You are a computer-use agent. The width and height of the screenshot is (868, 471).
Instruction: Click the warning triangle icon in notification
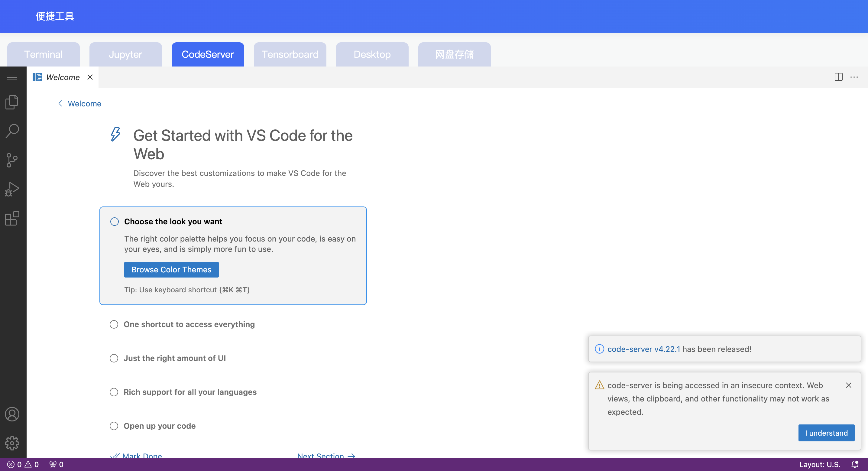click(x=599, y=385)
